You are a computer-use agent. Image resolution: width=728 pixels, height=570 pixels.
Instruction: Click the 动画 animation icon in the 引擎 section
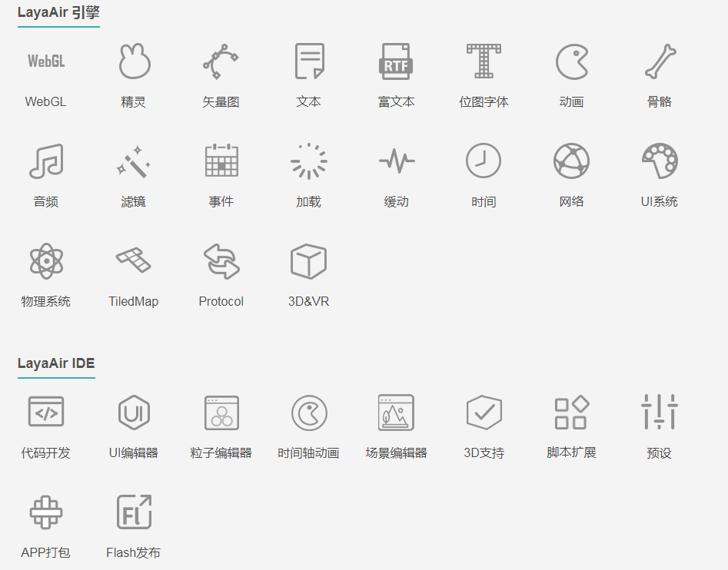pos(572,61)
